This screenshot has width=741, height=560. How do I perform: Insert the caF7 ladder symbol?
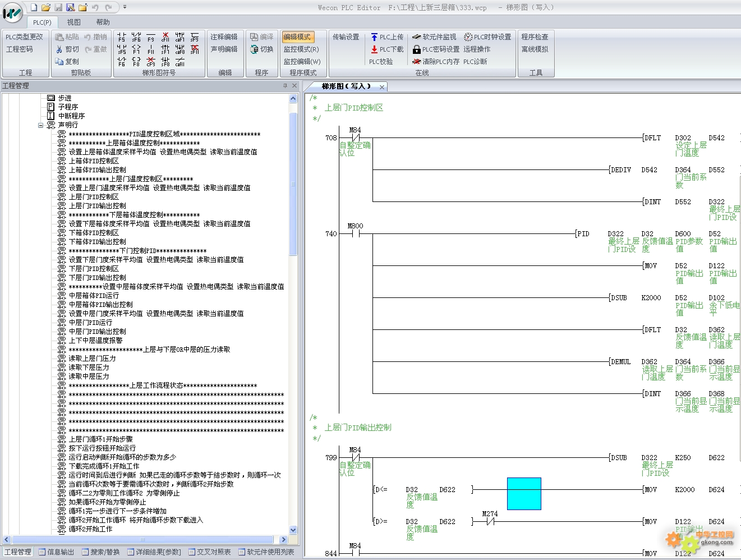click(180, 37)
